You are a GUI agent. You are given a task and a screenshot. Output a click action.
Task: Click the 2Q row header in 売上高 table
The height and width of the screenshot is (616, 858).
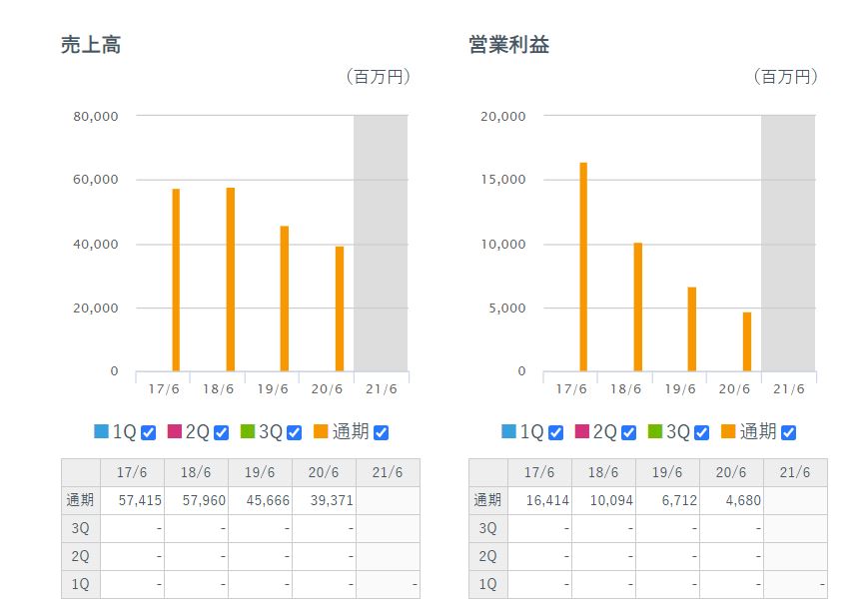tap(81, 556)
